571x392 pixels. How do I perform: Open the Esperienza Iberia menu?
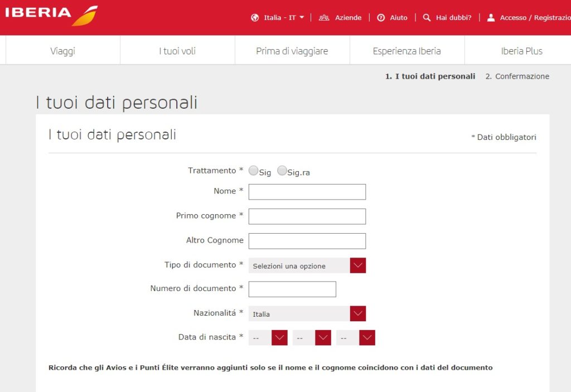tap(407, 51)
